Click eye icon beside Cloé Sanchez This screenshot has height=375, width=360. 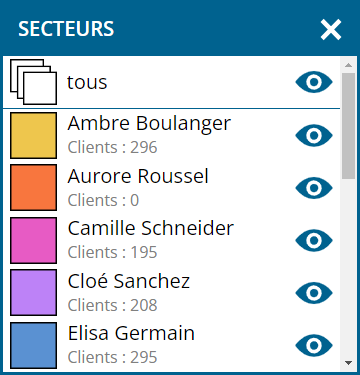(x=314, y=293)
